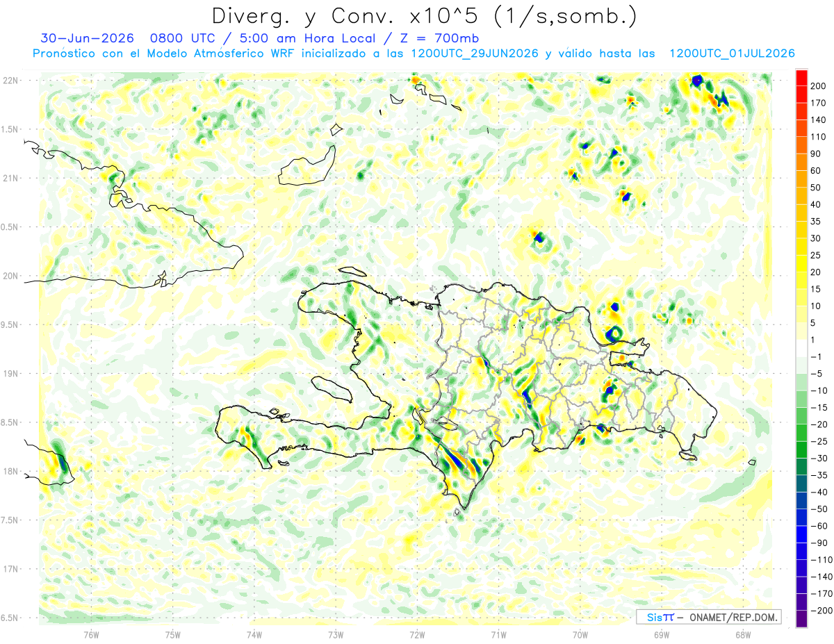Click the "-60" color scale label

(821, 526)
